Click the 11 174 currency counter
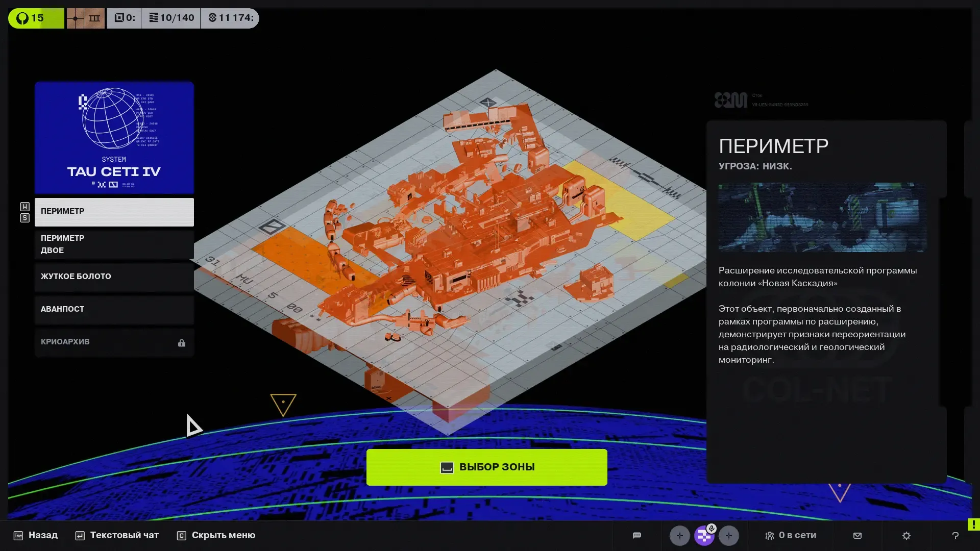Image resolution: width=980 pixels, height=551 pixels. (x=230, y=18)
